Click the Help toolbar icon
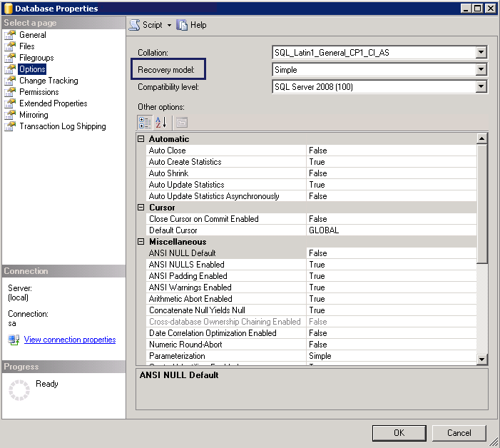 click(x=182, y=25)
